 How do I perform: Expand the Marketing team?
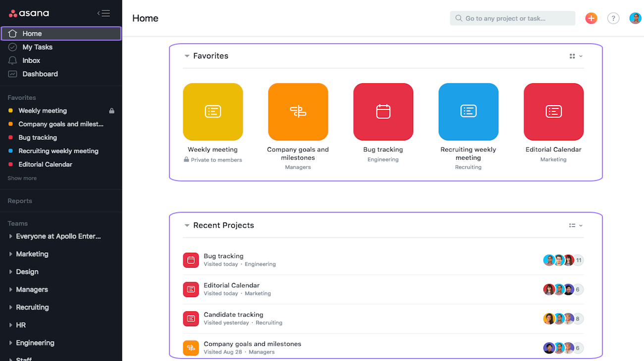coord(10,254)
